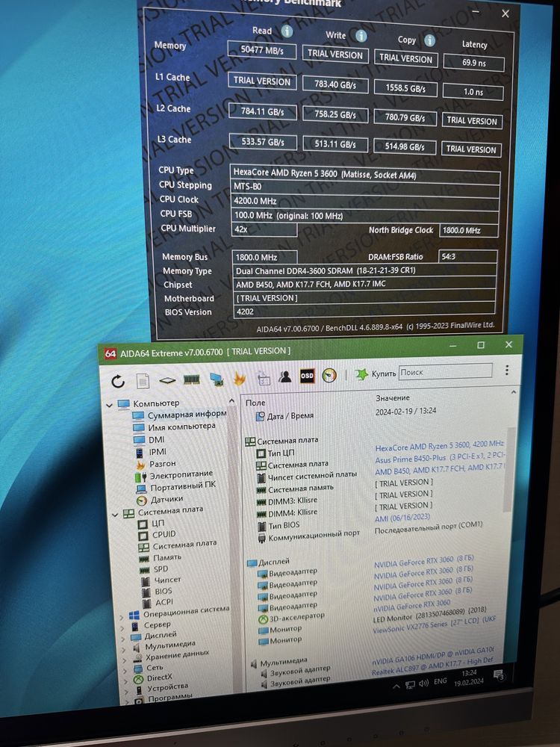560x747 pixels.
Task: Open the OSD panel toolbar icon
Action: coord(307,376)
